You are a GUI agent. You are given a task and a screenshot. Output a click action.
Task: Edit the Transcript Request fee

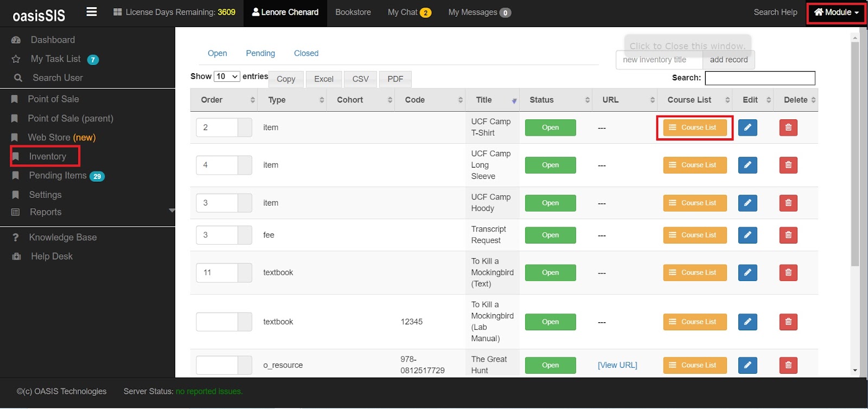[x=748, y=235]
